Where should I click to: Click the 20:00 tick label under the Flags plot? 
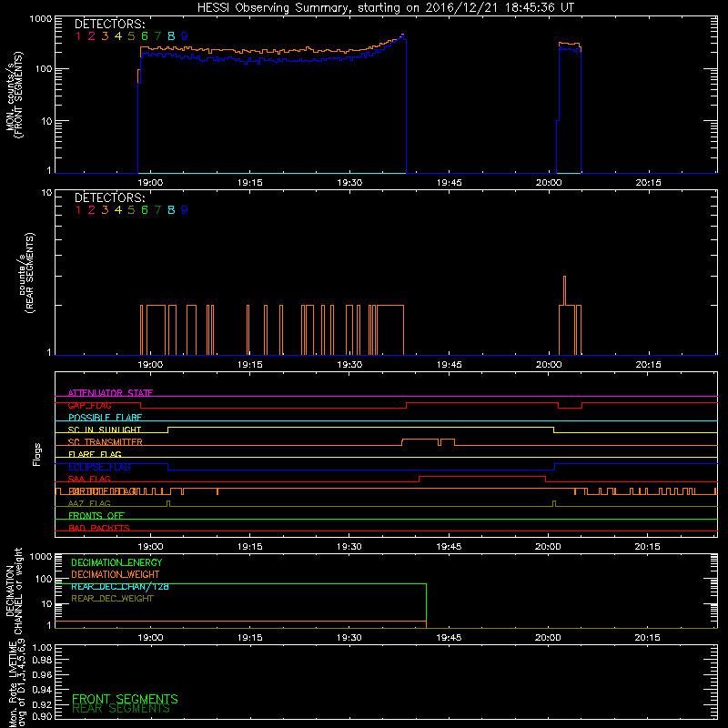(x=548, y=547)
